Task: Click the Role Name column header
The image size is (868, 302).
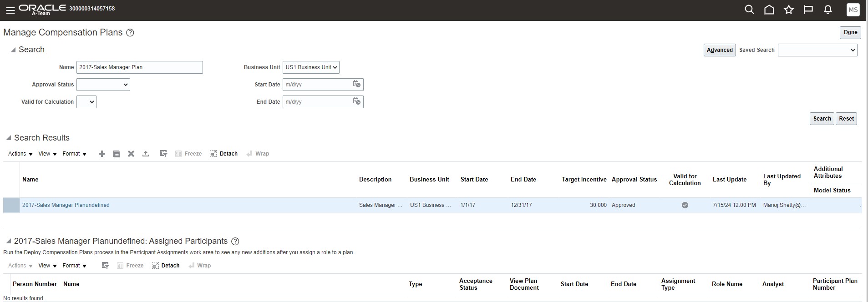Action: click(727, 284)
